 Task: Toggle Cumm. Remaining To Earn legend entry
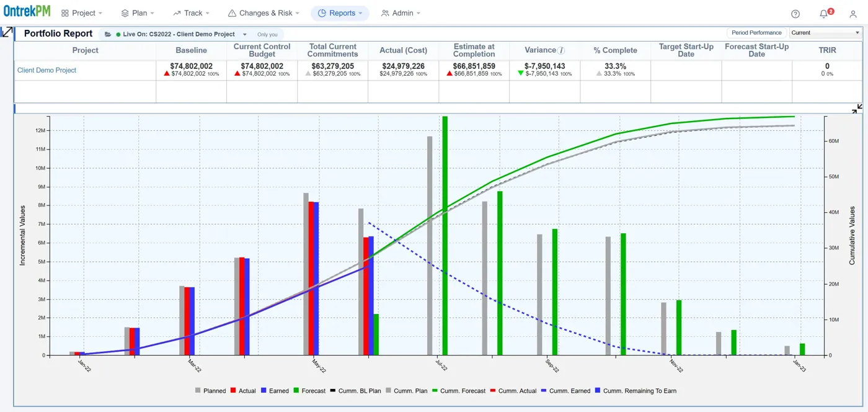(x=635, y=391)
